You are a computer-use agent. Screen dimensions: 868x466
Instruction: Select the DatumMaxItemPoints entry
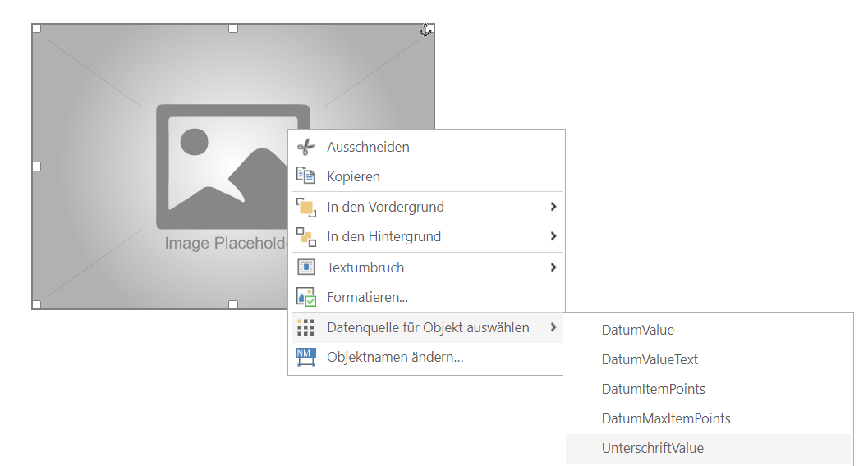[x=665, y=418]
